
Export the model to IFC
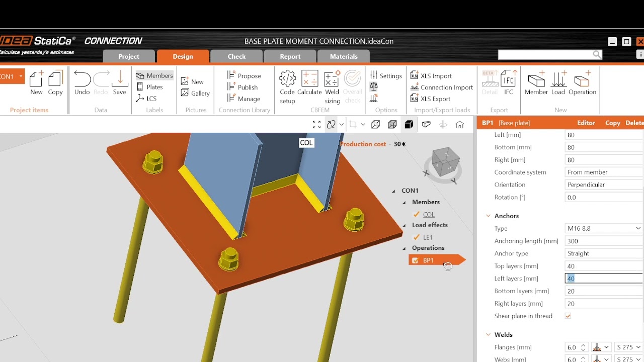click(509, 83)
